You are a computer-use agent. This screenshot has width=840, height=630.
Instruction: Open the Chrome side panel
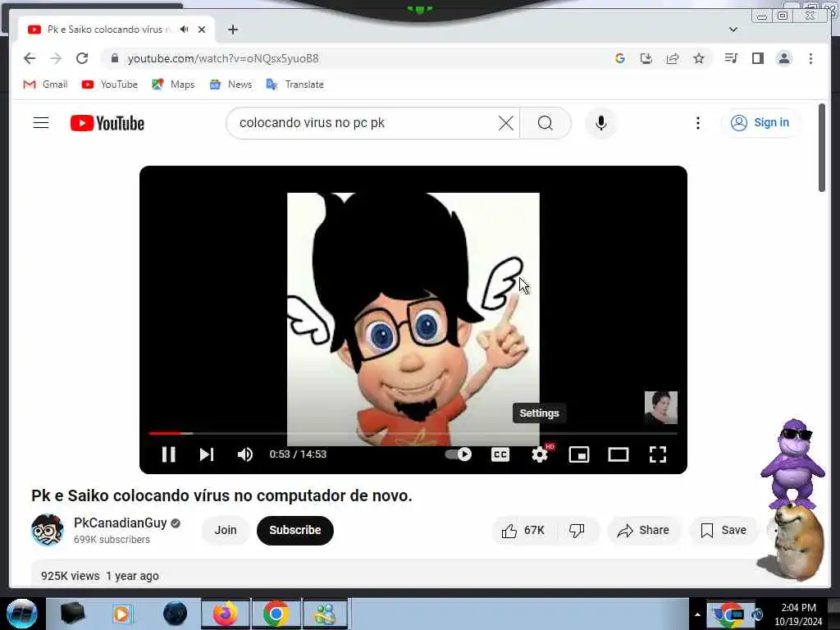[757, 58]
